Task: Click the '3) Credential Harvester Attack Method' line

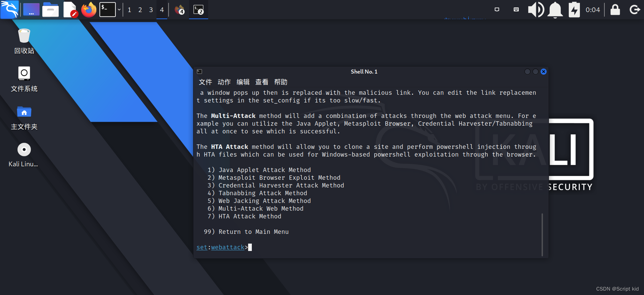Action: [276, 185]
